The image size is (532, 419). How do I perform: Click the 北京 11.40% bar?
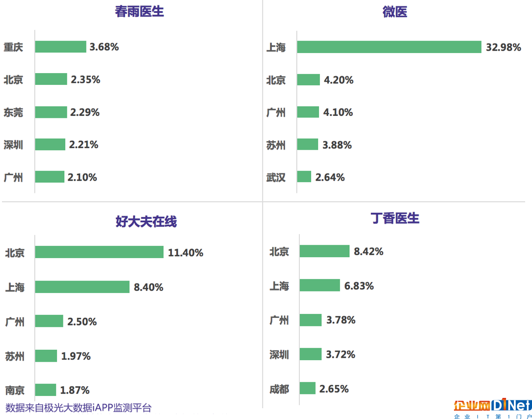pyautogui.click(x=100, y=252)
